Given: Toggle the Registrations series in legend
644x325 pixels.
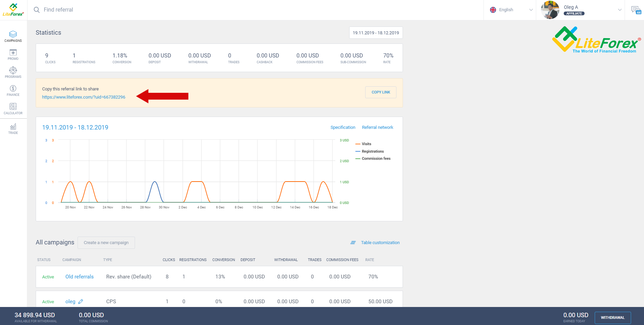Looking at the screenshot, I should coord(372,152).
